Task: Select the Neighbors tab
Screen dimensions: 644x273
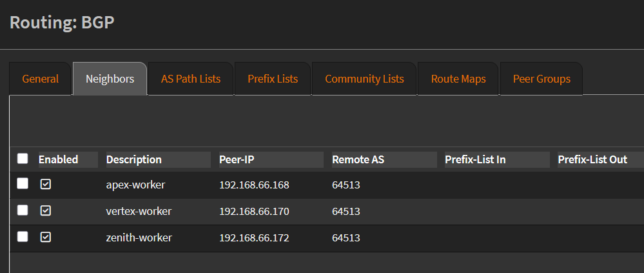Action: (110, 79)
